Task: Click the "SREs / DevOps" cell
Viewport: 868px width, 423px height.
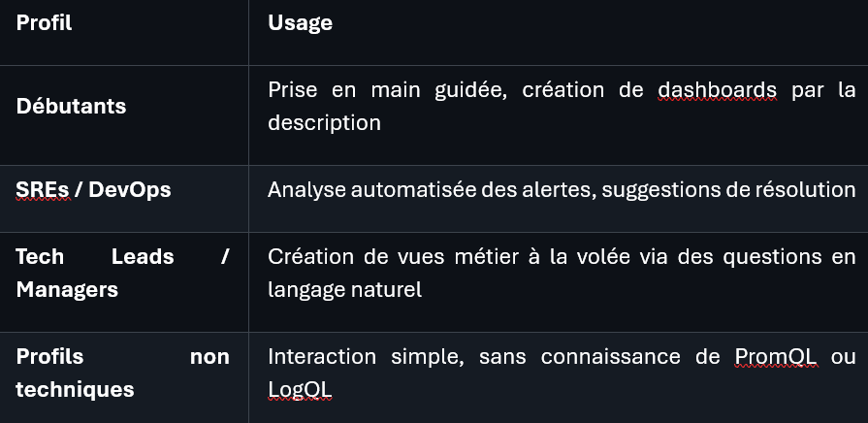Action: [x=93, y=190]
